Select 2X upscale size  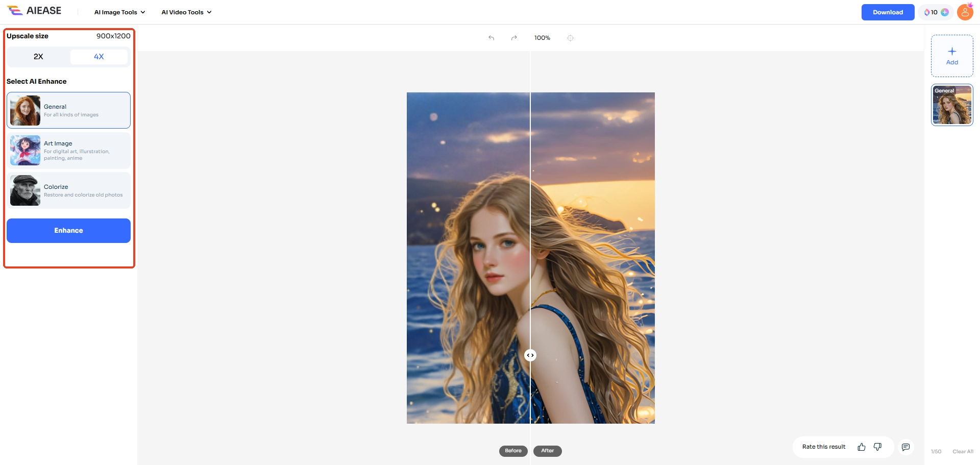38,57
